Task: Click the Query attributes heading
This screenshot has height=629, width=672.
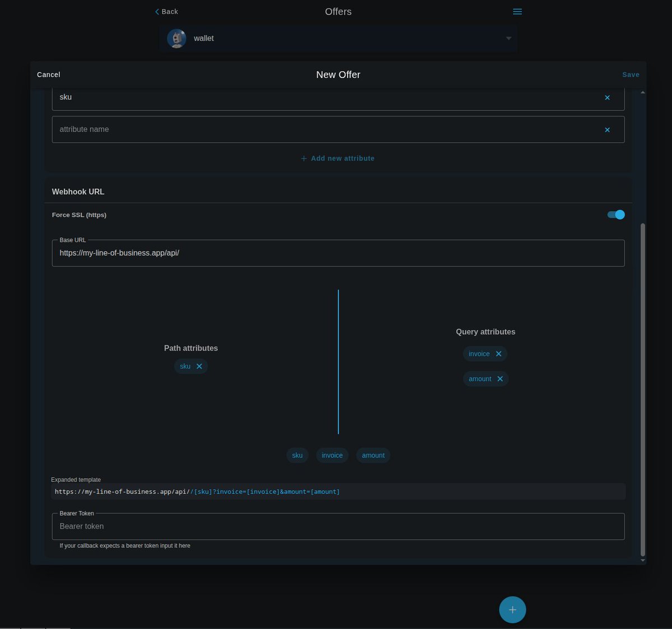Action: coord(486,332)
